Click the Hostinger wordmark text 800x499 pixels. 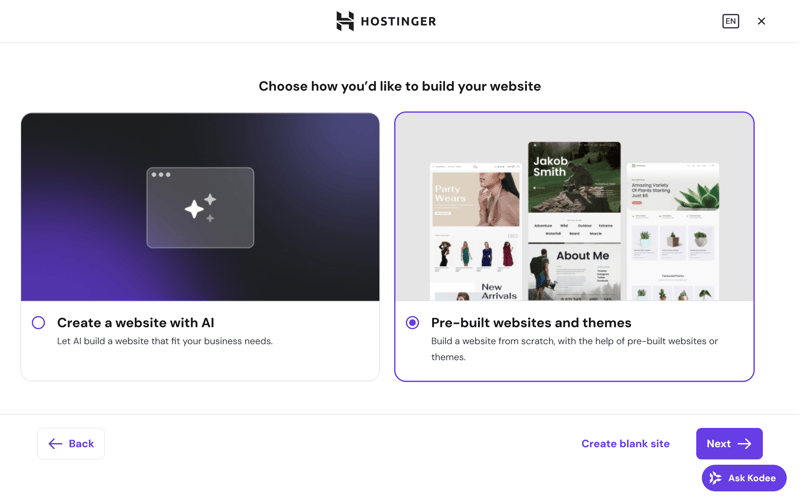click(398, 21)
